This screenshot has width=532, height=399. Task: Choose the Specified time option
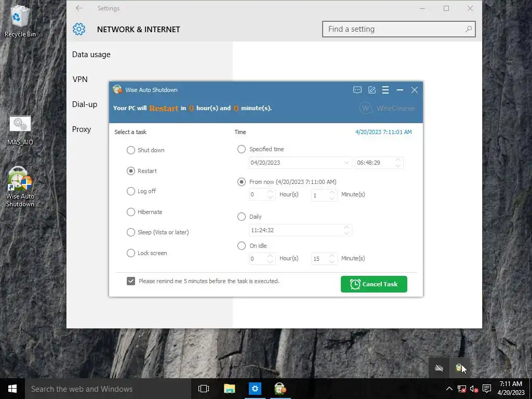tap(261, 149)
